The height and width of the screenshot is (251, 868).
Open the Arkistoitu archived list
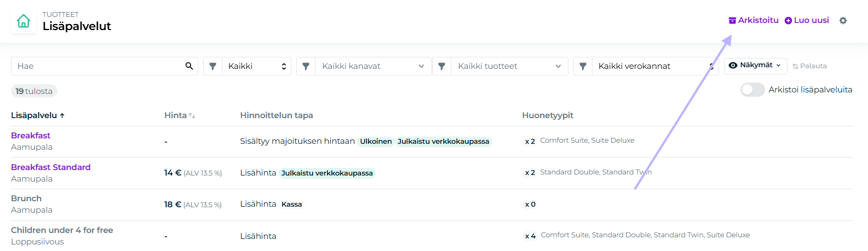tap(754, 20)
